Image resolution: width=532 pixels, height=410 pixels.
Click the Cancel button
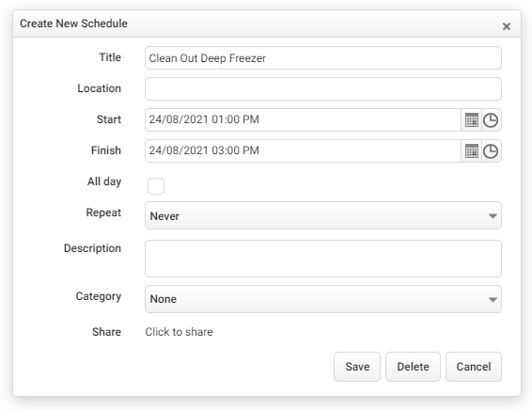(474, 367)
